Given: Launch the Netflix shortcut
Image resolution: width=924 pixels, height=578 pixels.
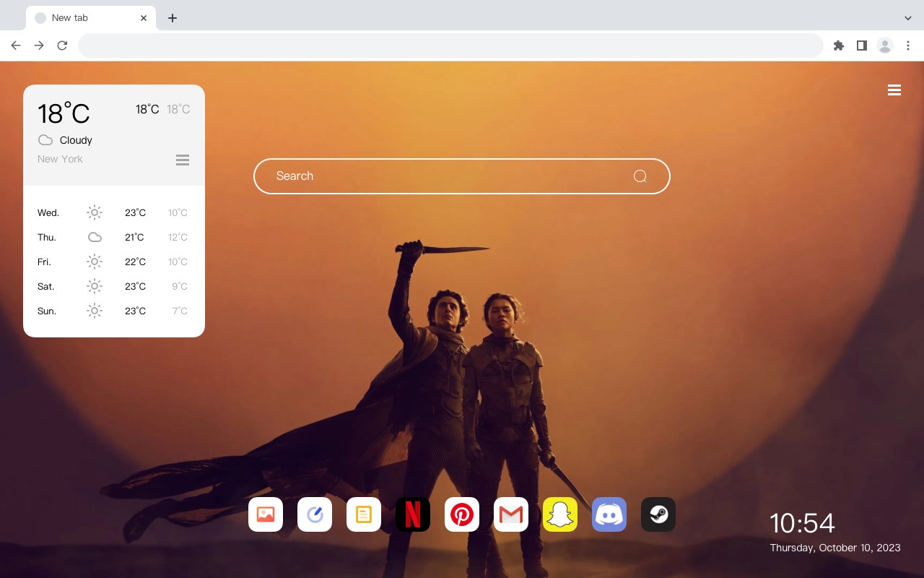Looking at the screenshot, I should point(413,514).
